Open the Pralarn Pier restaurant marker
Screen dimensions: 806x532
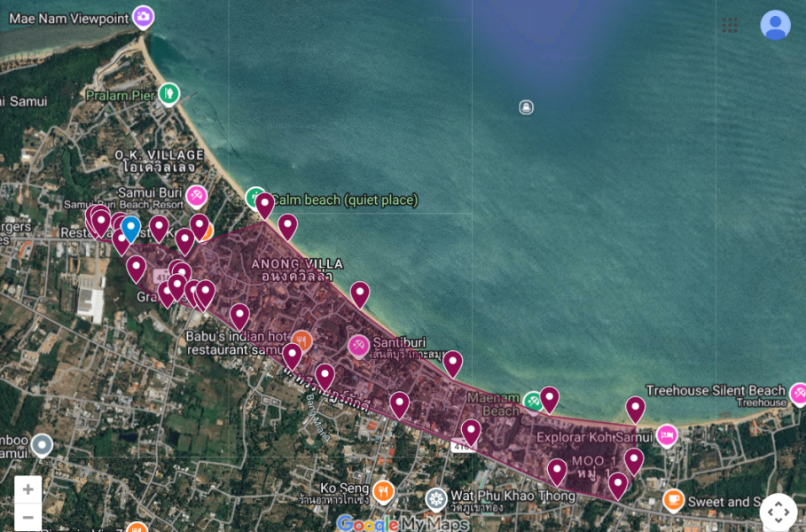(x=168, y=93)
